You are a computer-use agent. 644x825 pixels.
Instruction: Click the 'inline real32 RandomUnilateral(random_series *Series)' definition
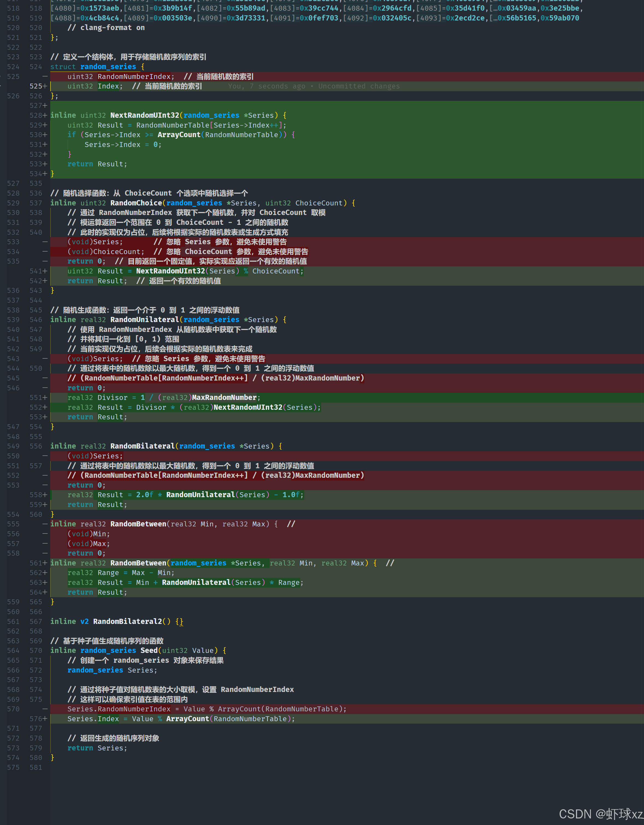(168, 320)
